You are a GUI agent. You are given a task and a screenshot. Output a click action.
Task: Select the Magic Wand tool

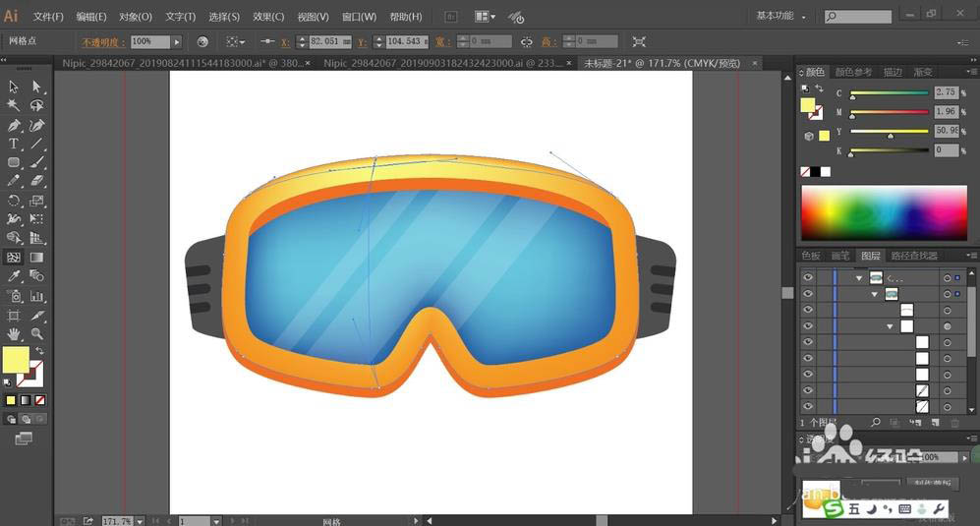[x=14, y=105]
